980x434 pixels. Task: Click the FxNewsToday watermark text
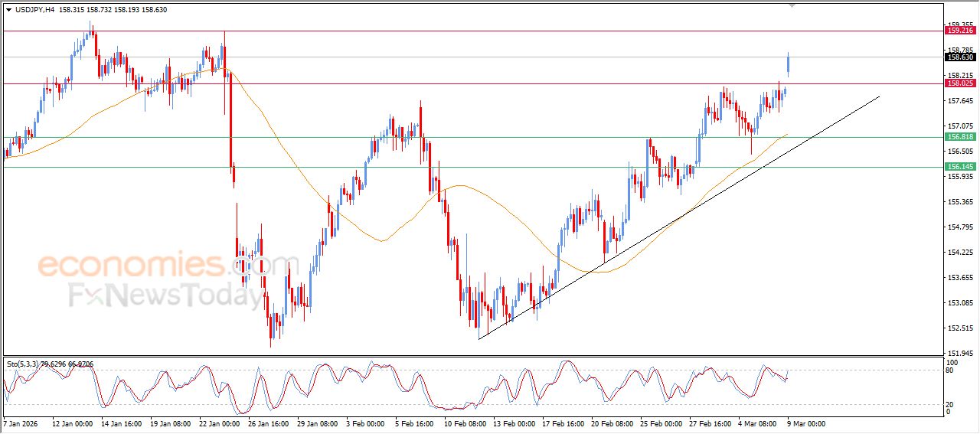[x=165, y=295]
